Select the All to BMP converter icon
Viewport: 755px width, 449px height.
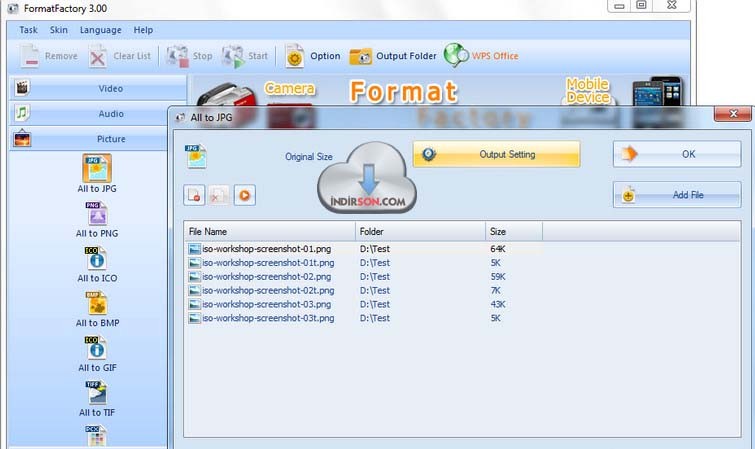click(97, 303)
